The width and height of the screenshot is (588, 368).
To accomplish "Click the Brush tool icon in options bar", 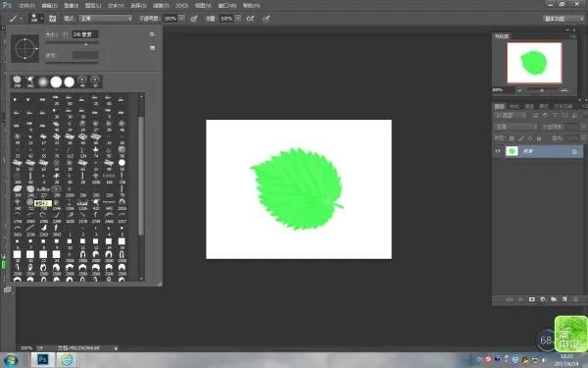I will tap(14, 19).
